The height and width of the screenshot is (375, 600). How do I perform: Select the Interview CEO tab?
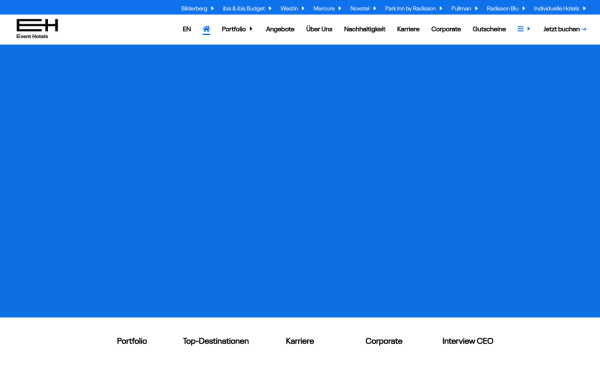468,341
